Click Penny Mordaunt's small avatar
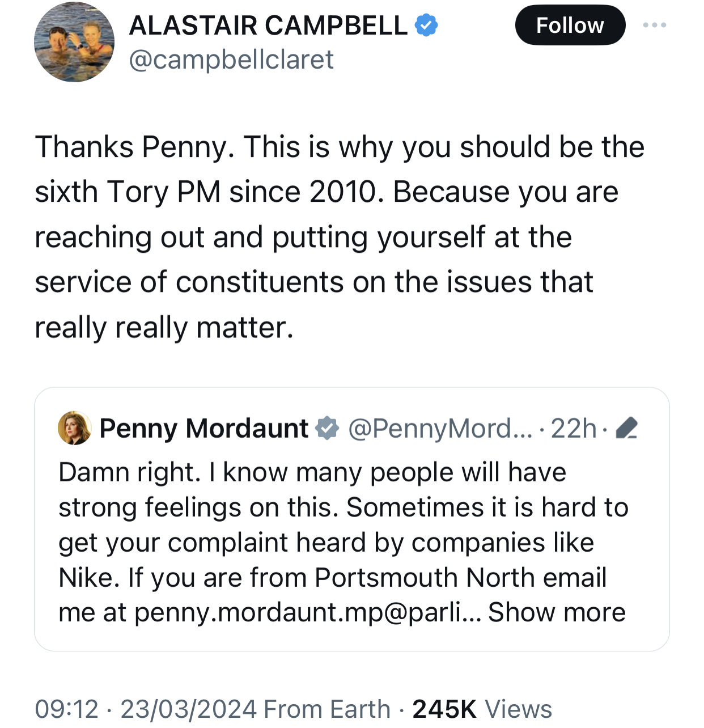 pos(74,428)
